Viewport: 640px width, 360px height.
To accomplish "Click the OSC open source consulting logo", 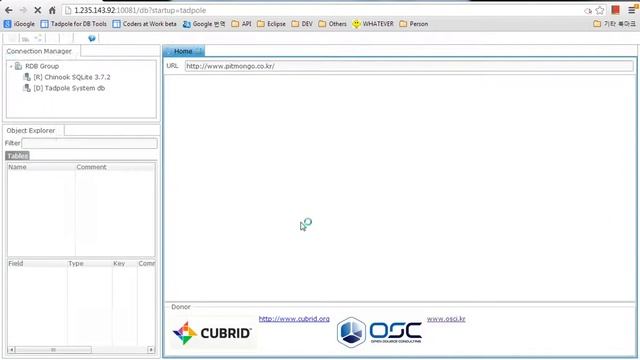I will tap(380, 332).
